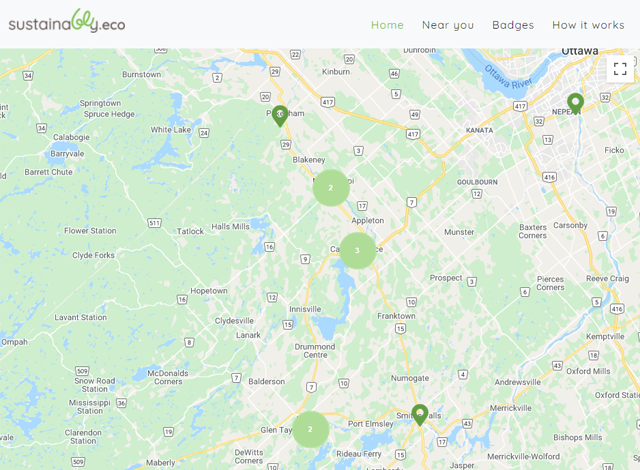Screen dimensions: 640x470
Task: Click the Hopetown label
Action: coord(209,291)
